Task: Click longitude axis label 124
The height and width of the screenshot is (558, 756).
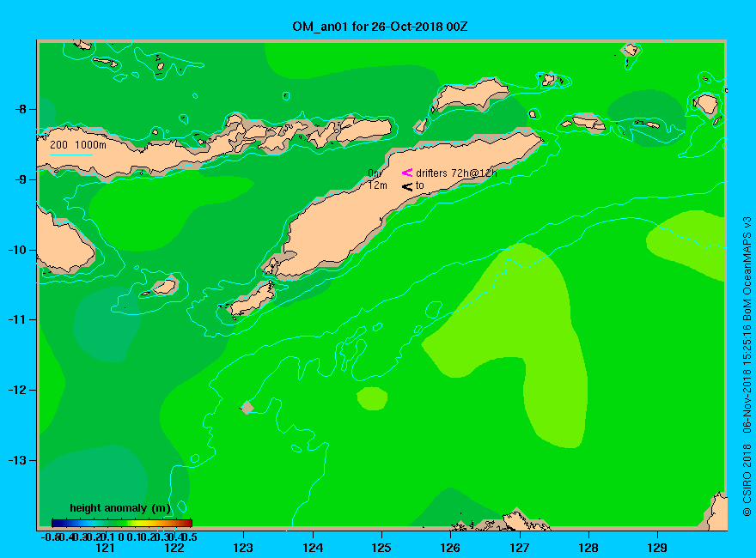Action: tap(313, 548)
